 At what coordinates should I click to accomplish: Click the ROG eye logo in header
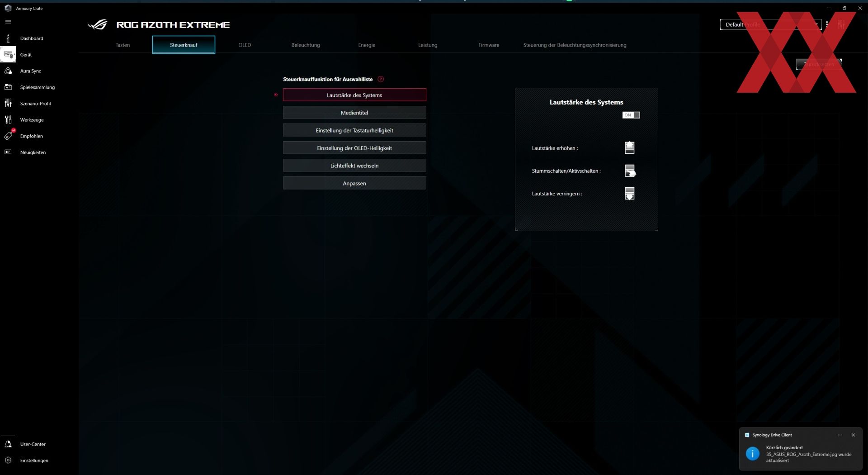(98, 24)
